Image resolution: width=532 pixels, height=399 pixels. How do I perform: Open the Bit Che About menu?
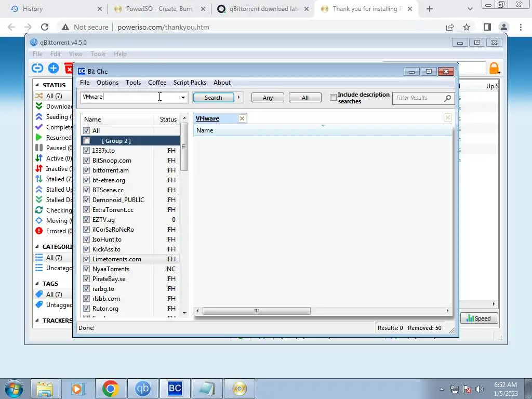(222, 83)
